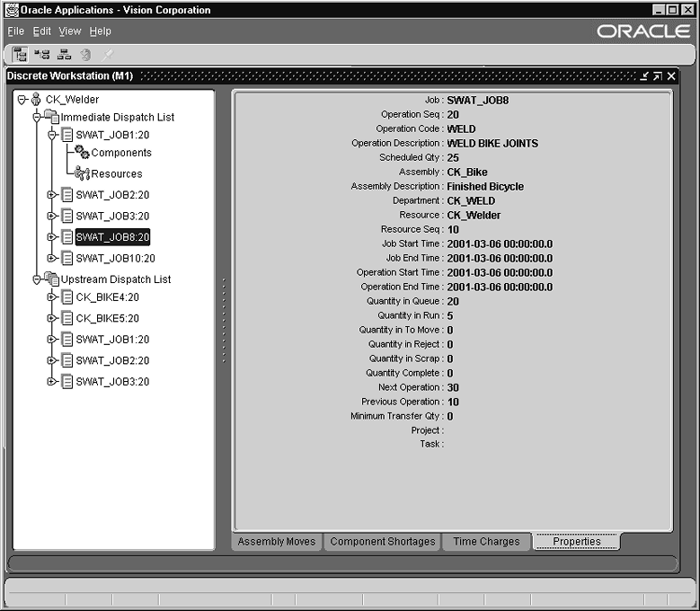Expand SWAT_JOB1:20 under Upstream Dispatch List

52,340
